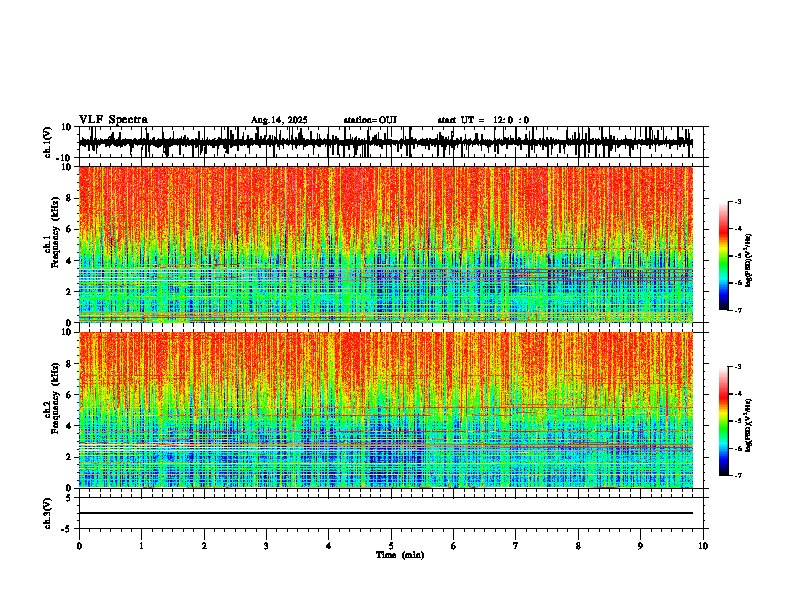Click the "VLF Spectra" plot title
The height and width of the screenshot is (612, 792).
[113, 120]
